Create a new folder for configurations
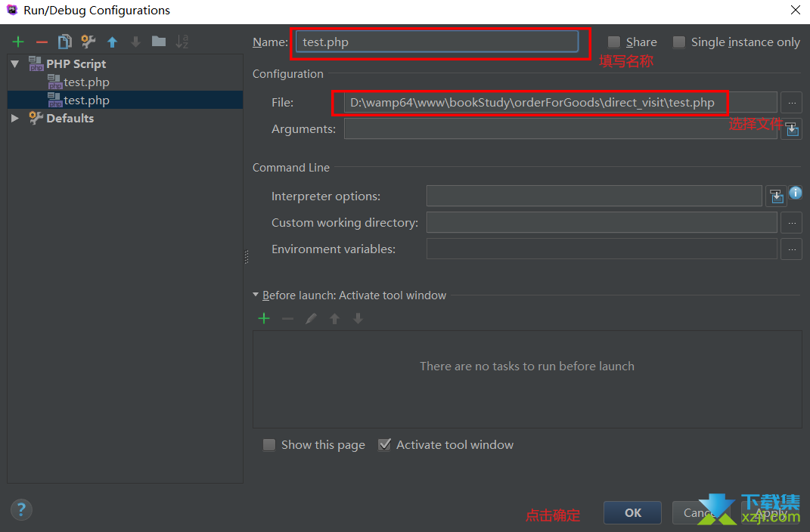Screen dimensions: 810x532 click(x=159, y=42)
